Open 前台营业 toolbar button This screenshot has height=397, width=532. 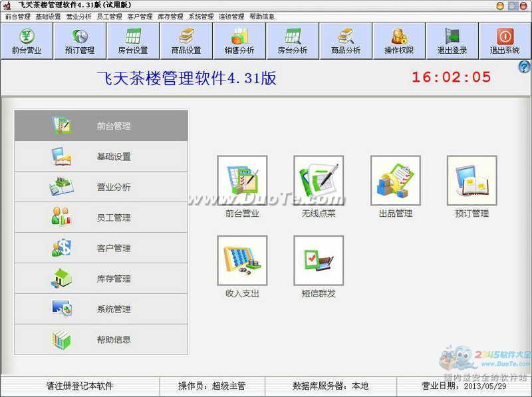[27, 41]
